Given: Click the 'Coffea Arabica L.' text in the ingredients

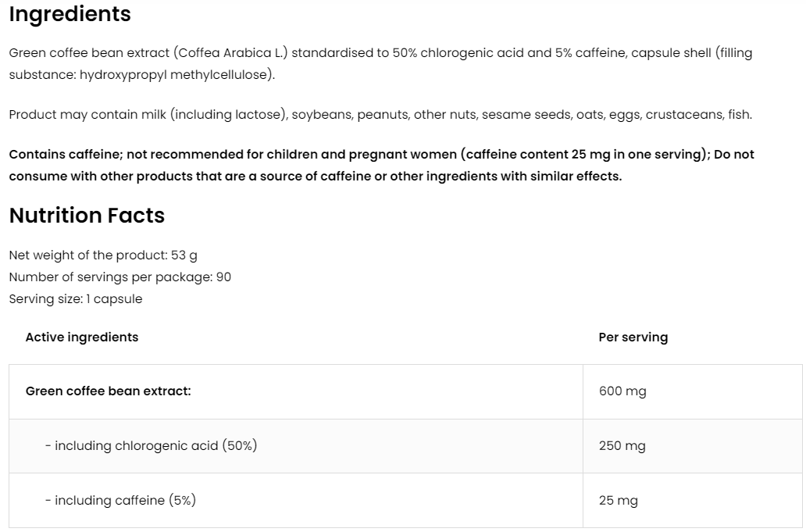Looking at the screenshot, I should [x=230, y=53].
